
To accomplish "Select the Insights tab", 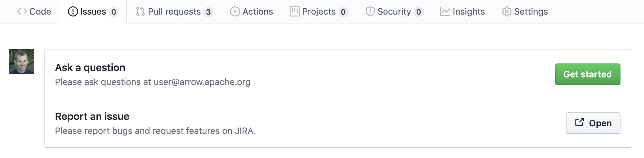I will coord(462,12).
